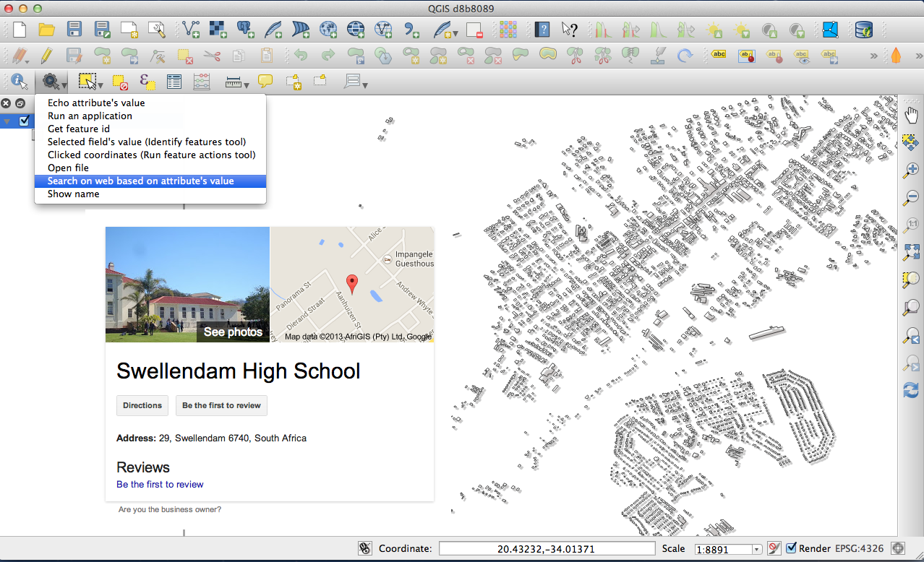
Task: Click the Add Vector Layer icon
Action: 191,30
